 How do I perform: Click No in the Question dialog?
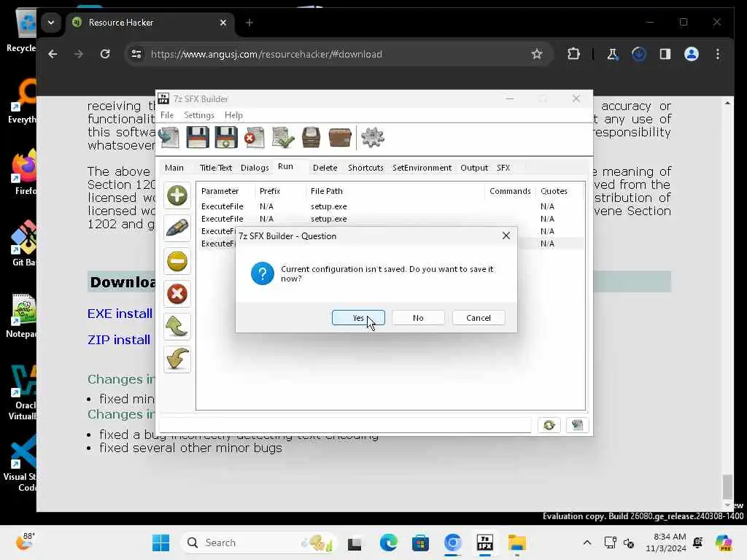[x=418, y=318]
